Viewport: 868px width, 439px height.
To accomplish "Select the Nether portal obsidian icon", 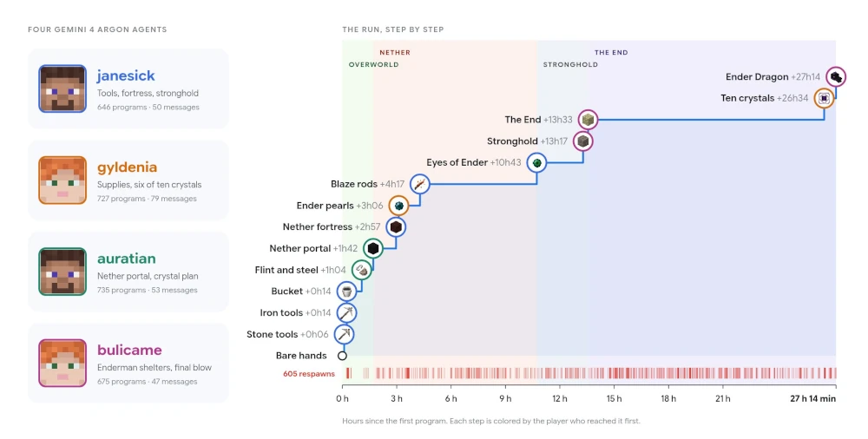I will tap(373, 248).
